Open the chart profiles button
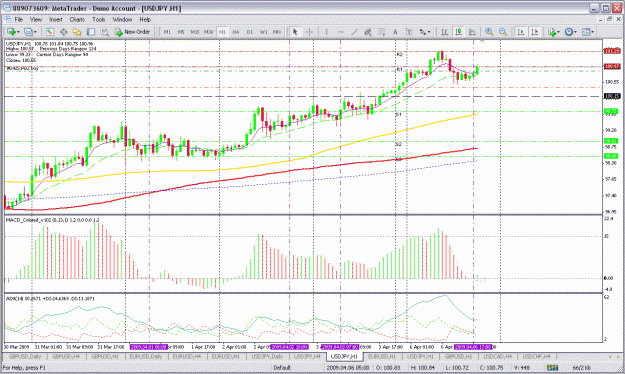Viewport: 625px width, 374px height. 28,32
